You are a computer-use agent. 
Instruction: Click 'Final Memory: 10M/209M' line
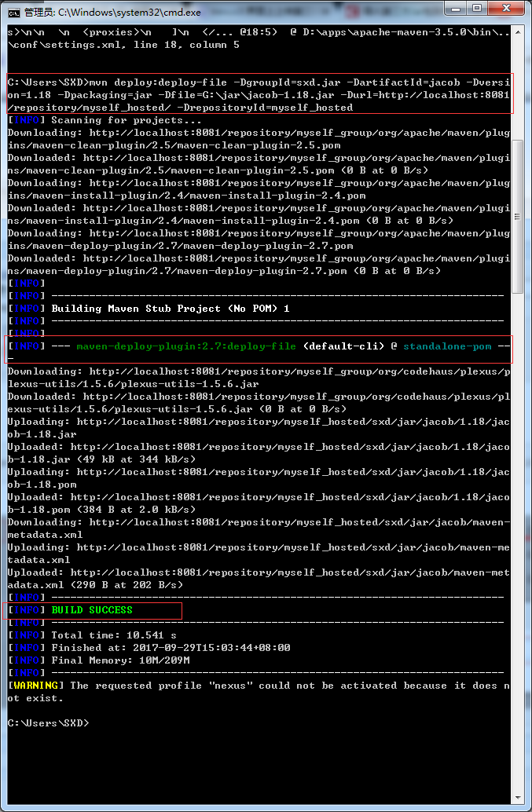(x=120, y=660)
